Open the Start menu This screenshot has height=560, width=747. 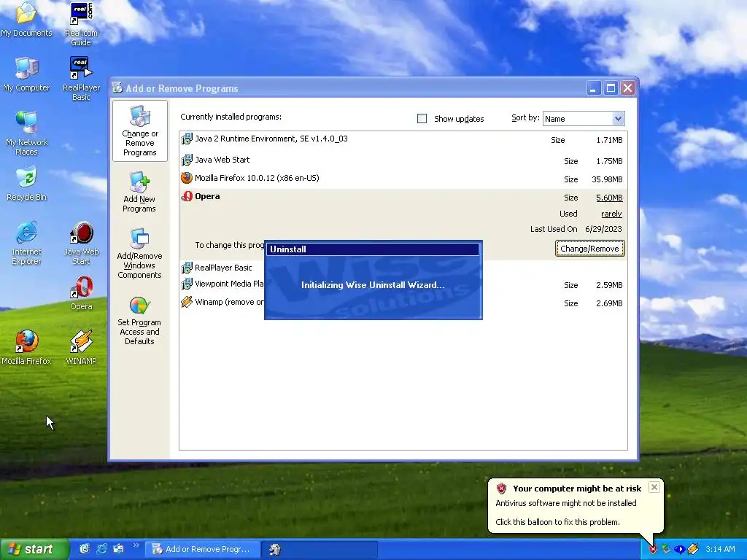[34, 549]
